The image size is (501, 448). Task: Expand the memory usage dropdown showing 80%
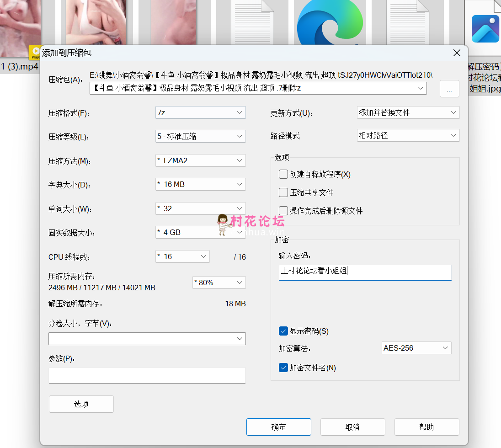coord(219,283)
